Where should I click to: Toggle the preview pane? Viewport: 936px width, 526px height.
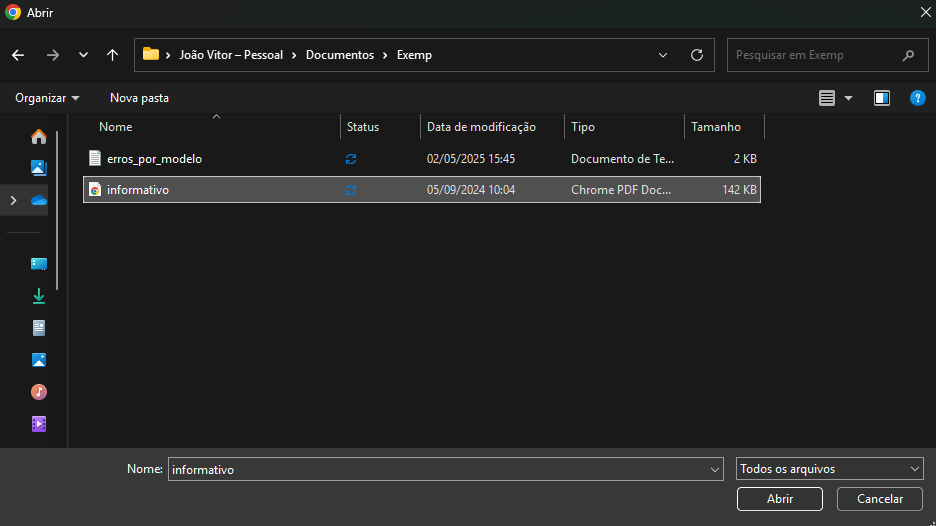[x=881, y=98]
